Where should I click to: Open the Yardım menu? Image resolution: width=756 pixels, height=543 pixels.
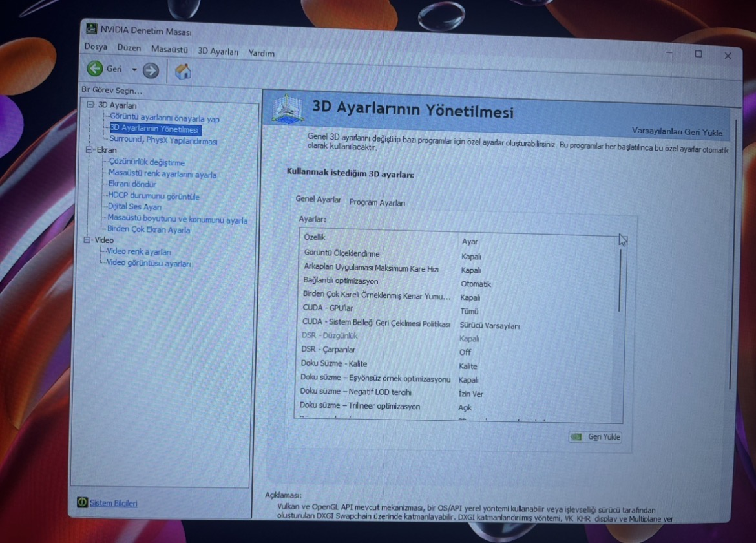(261, 53)
